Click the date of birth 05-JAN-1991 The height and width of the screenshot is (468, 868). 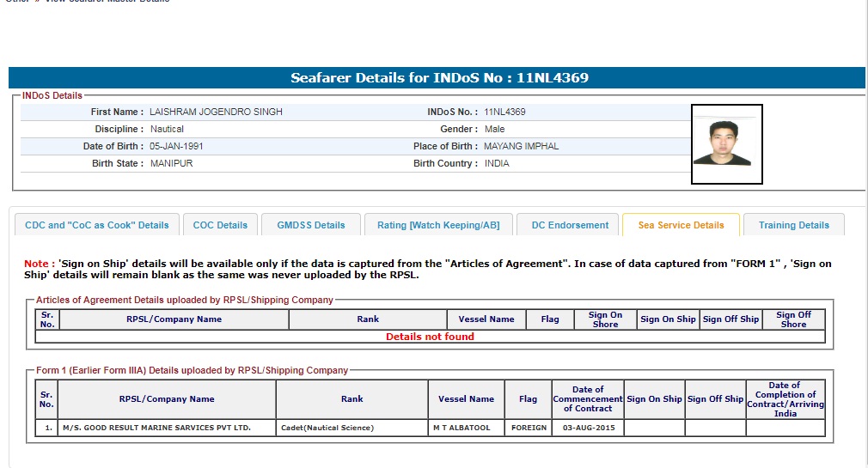pos(176,146)
